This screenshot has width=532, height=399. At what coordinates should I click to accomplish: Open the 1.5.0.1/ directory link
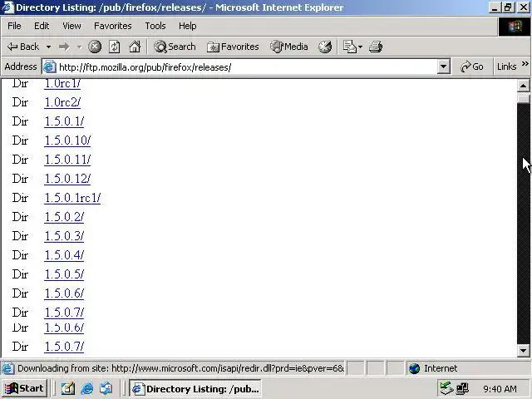coord(64,121)
